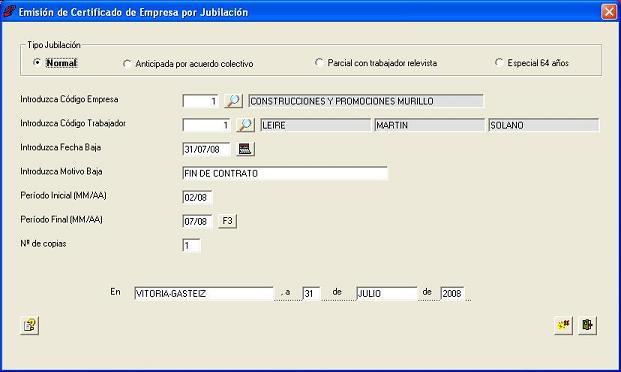
Task: Click the month field showing JULIO
Action: 387,294
